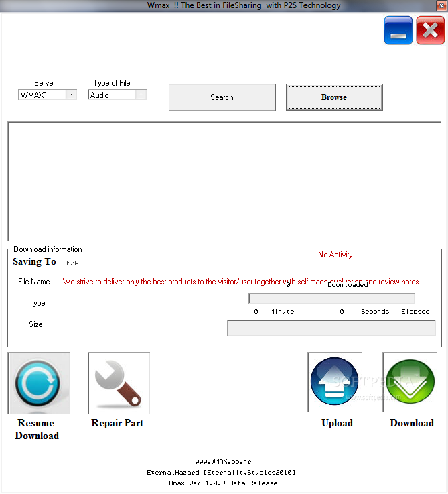Click the red file name description text
The height and width of the screenshot is (494, 448).
(x=241, y=282)
